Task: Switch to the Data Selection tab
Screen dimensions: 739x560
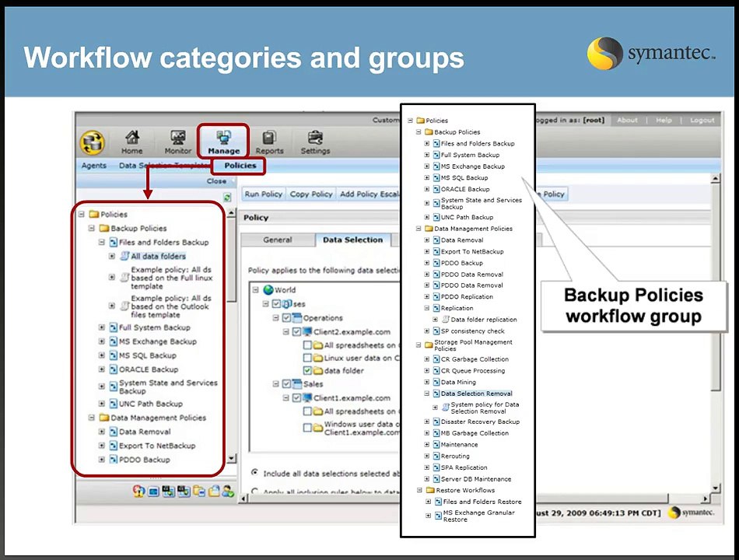Action: [x=352, y=240]
